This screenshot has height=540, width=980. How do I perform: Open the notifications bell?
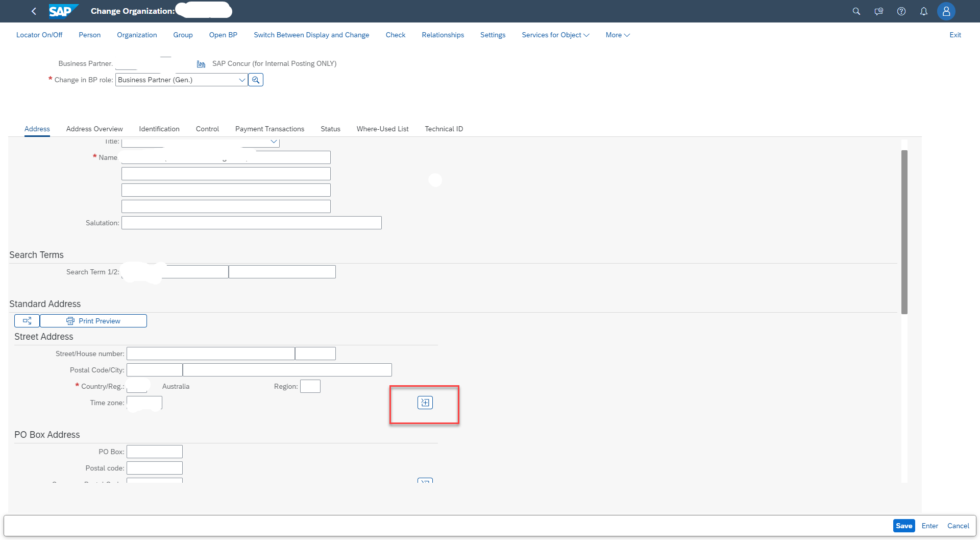tap(924, 11)
